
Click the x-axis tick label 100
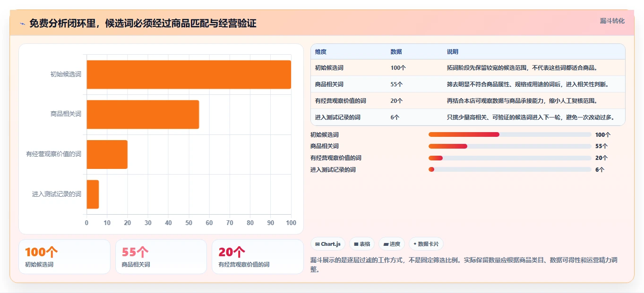point(291,223)
